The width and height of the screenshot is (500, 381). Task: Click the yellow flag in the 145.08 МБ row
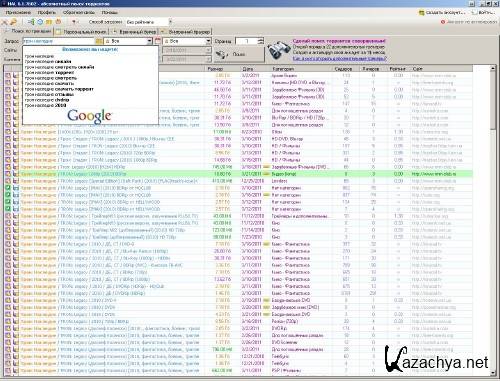pos(266,167)
